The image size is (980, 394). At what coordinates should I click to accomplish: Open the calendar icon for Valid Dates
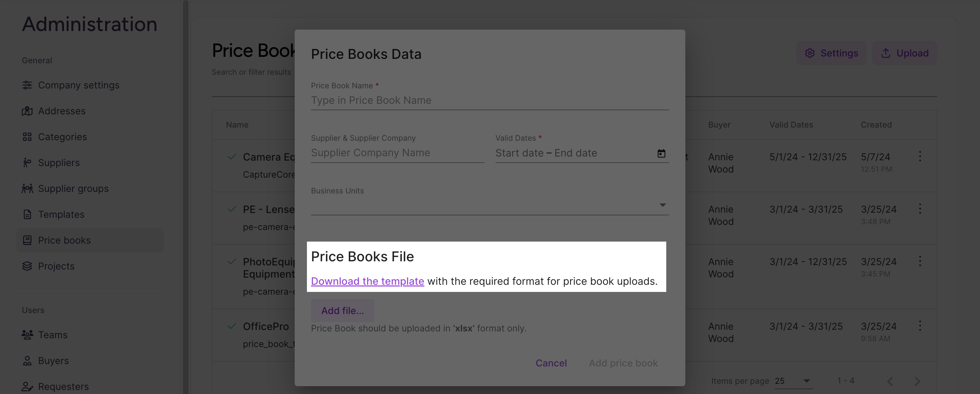[x=661, y=153]
